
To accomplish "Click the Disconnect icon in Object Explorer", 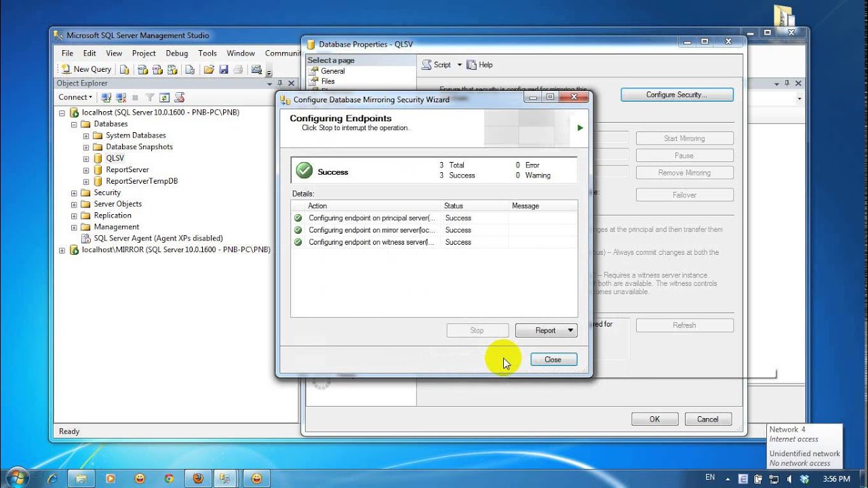I will (x=121, y=98).
